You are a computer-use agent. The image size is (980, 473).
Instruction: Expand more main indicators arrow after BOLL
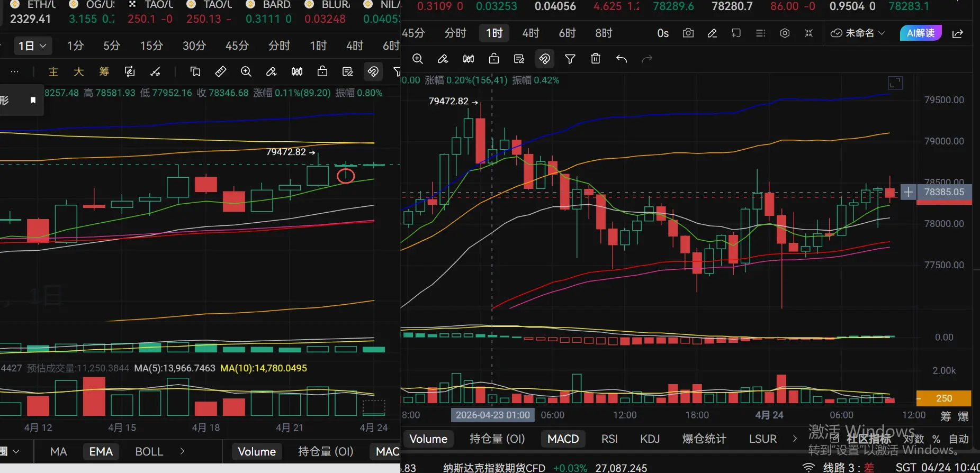point(183,451)
